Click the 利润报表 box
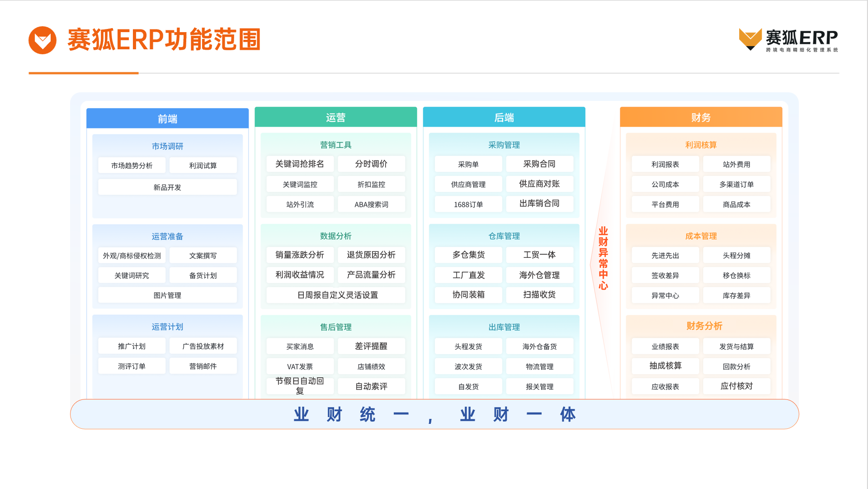The height and width of the screenshot is (489, 868). [665, 164]
